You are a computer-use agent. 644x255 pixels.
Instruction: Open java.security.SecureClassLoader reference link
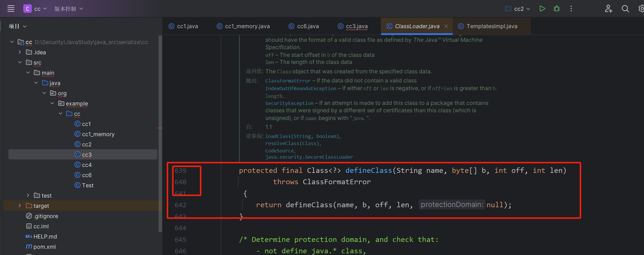[x=309, y=157]
